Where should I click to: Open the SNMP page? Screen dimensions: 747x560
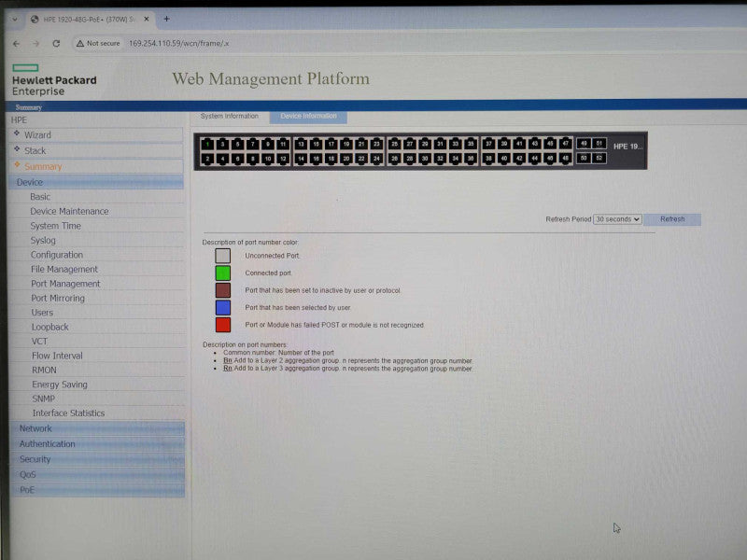[43, 399]
